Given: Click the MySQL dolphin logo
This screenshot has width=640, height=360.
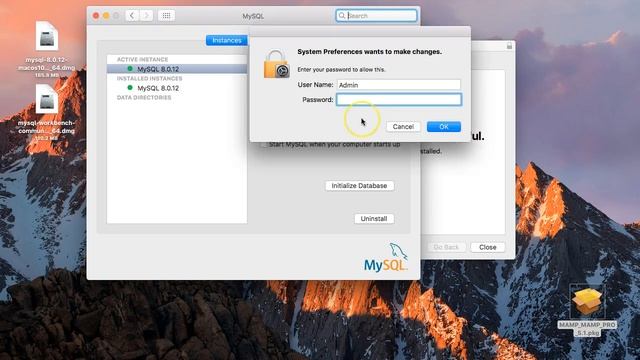Looking at the screenshot, I should point(386,257).
